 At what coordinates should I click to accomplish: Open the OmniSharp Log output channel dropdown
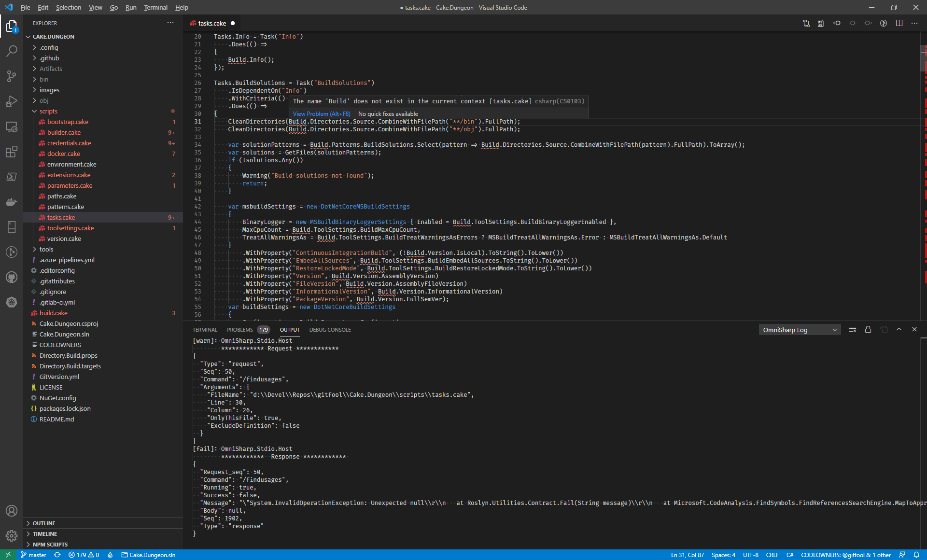pos(800,330)
